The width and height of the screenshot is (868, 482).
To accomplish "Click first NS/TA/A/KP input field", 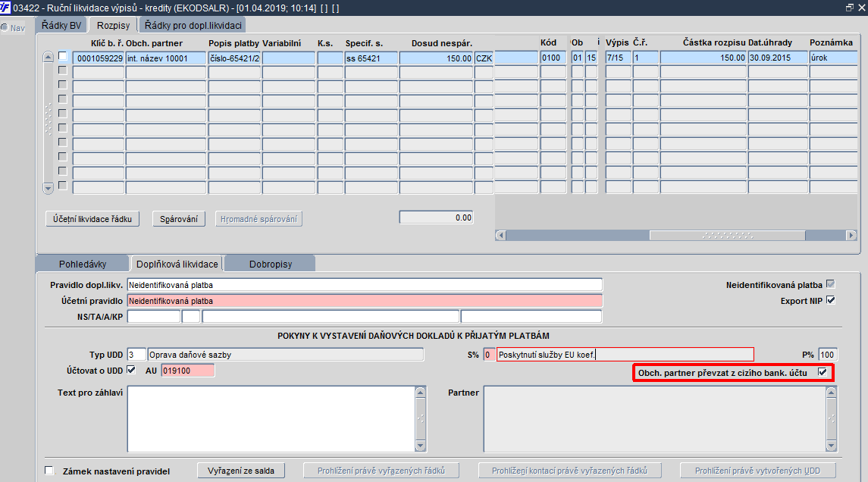I will coord(154,317).
